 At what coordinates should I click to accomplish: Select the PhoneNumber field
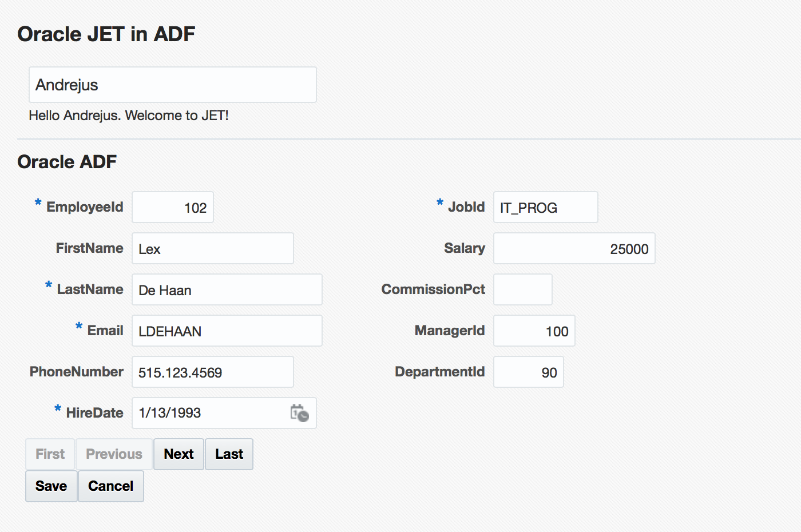tap(212, 372)
